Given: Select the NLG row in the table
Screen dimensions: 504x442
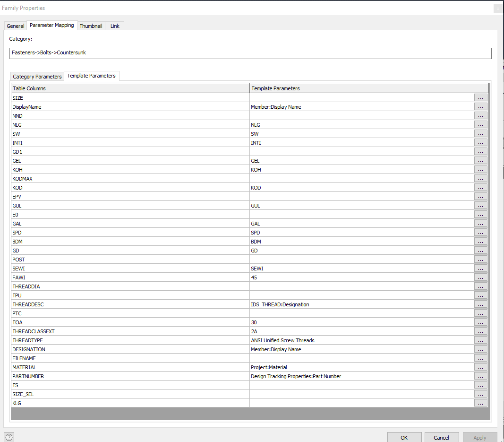Looking at the screenshot, I should click(x=94, y=124).
